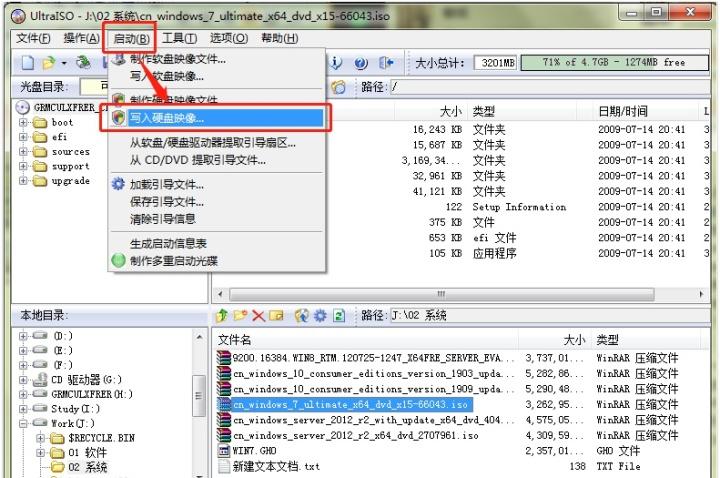The image size is (720, 478).
Task: Click the New file toolbar icon
Action: (28, 62)
